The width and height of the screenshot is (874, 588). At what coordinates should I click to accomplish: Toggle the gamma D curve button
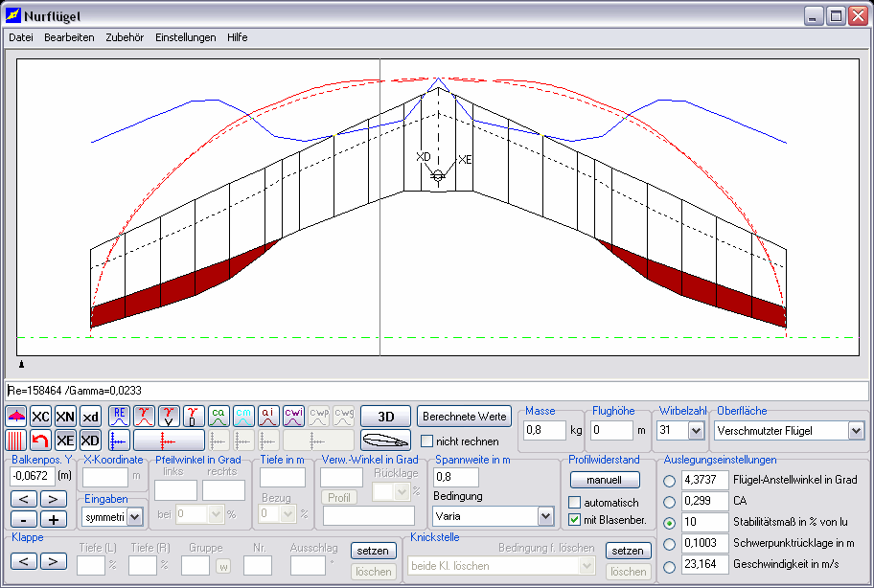click(194, 417)
